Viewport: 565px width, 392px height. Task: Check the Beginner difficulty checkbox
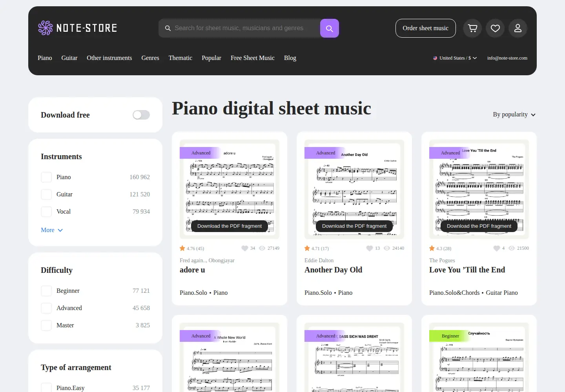tap(46, 291)
